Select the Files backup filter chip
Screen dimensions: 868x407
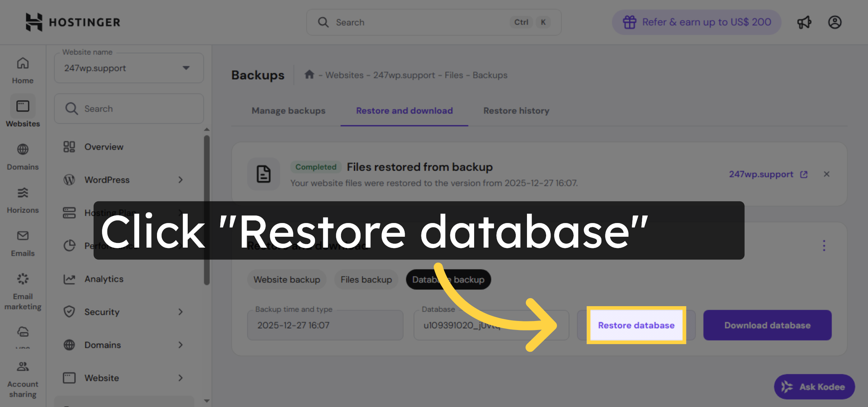366,279
